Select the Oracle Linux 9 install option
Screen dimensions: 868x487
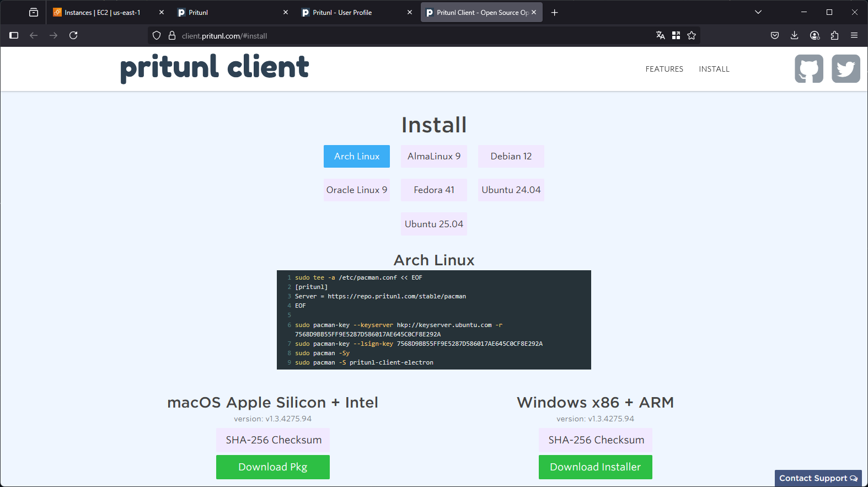coord(357,190)
